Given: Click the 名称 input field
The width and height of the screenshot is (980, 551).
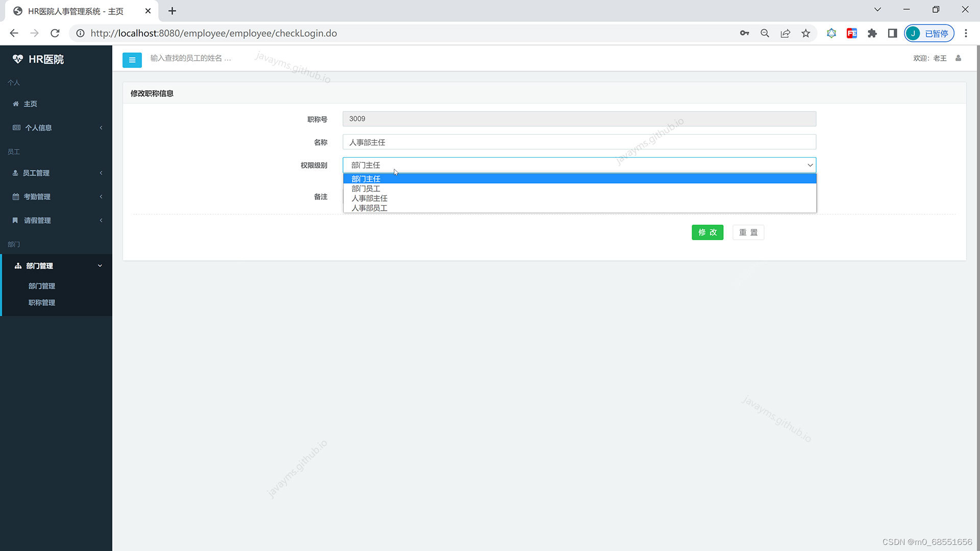Looking at the screenshot, I should [x=579, y=142].
